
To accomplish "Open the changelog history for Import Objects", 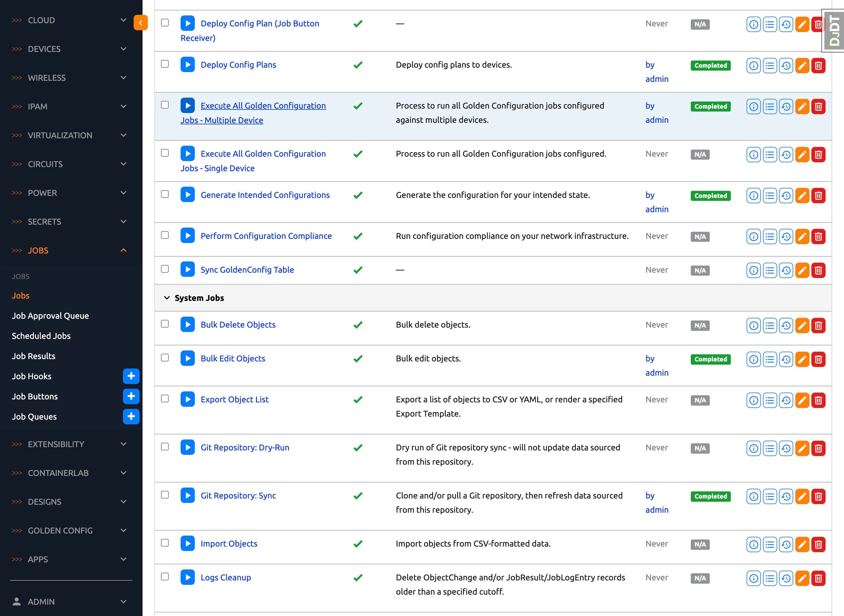I will point(786,544).
